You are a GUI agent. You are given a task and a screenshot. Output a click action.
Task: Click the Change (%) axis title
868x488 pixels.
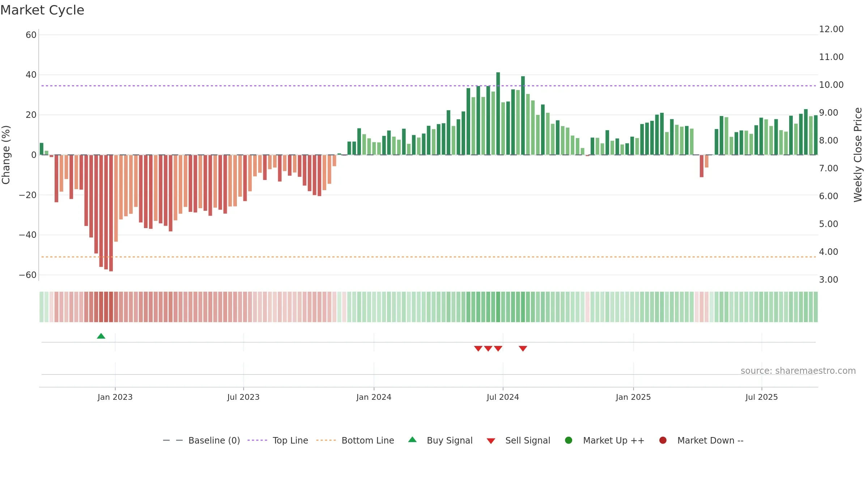tap(6, 155)
